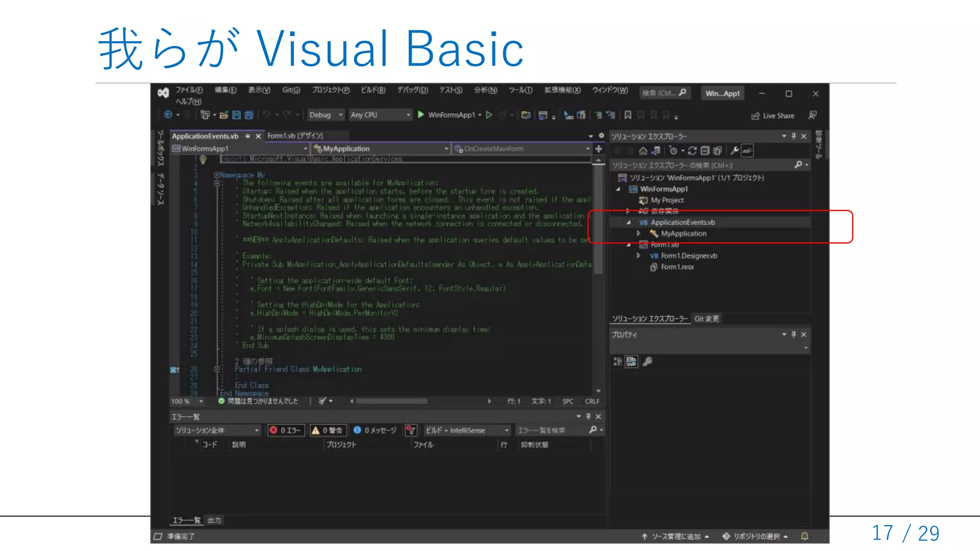This screenshot has height=551, width=980.
Task: Open the ファイル(F) menu
Action: [x=189, y=90]
